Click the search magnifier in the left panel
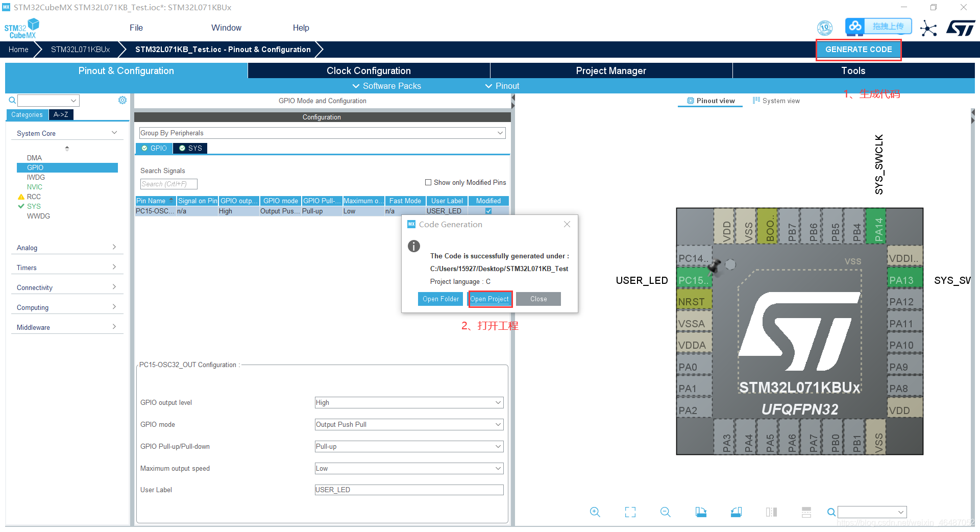 point(12,100)
